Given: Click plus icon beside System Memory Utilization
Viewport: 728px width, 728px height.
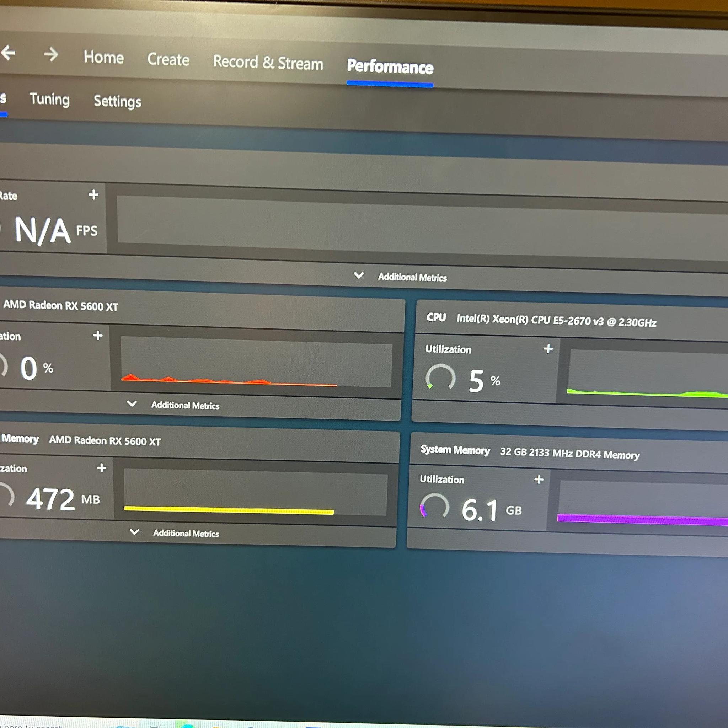Looking at the screenshot, I should (x=539, y=479).
